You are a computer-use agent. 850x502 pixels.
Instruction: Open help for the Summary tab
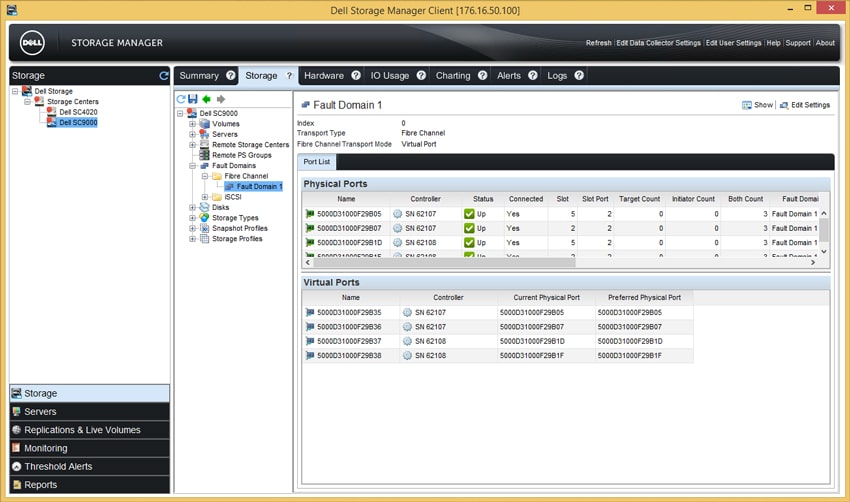[x=231, y=75]
